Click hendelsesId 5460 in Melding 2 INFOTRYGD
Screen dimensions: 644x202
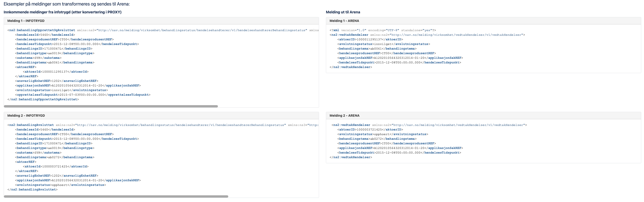45,130
